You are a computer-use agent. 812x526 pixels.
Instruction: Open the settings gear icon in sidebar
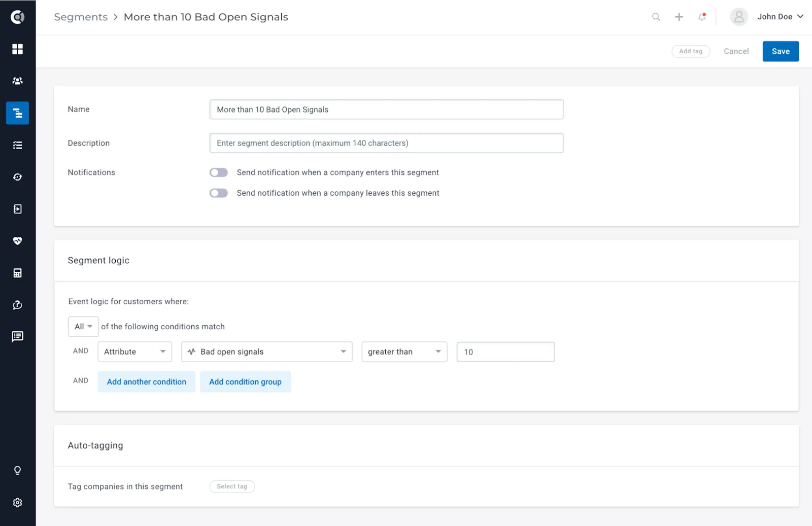tap(17, 502)
